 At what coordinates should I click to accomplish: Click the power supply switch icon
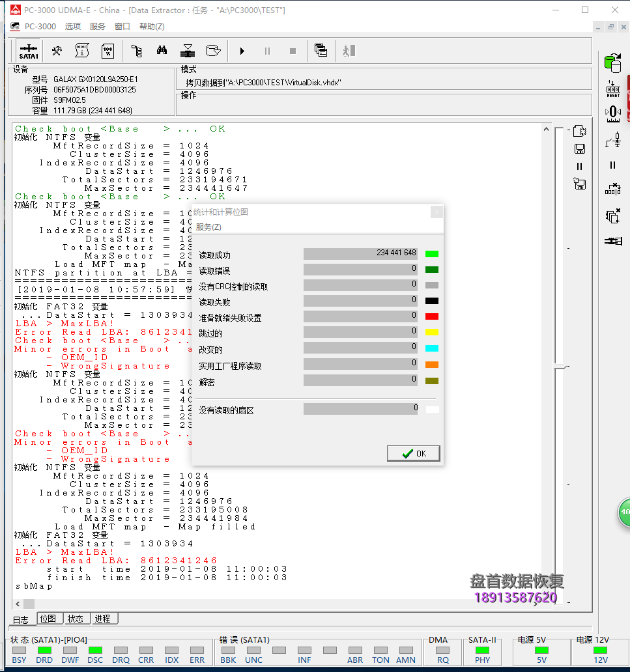pos(612,139)
